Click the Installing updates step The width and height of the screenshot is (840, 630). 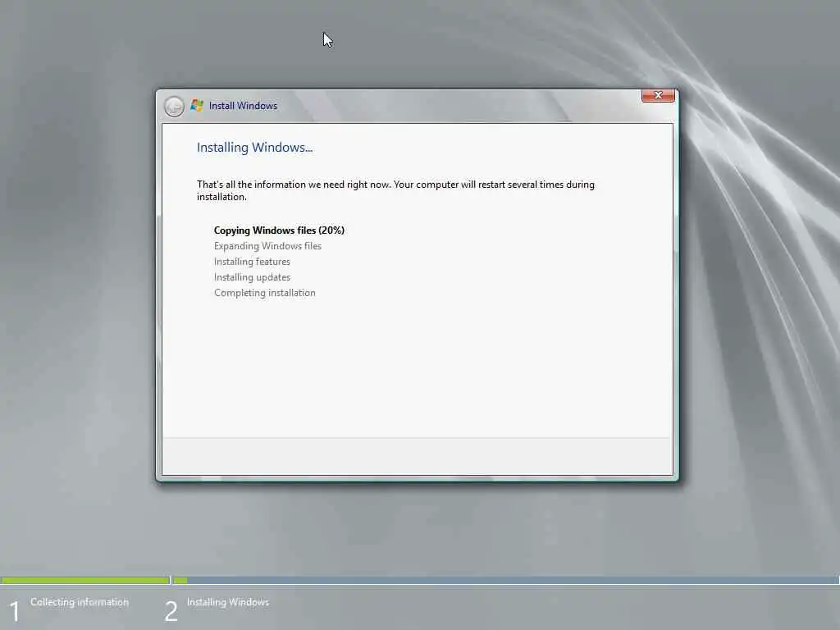tap(252, 277)
